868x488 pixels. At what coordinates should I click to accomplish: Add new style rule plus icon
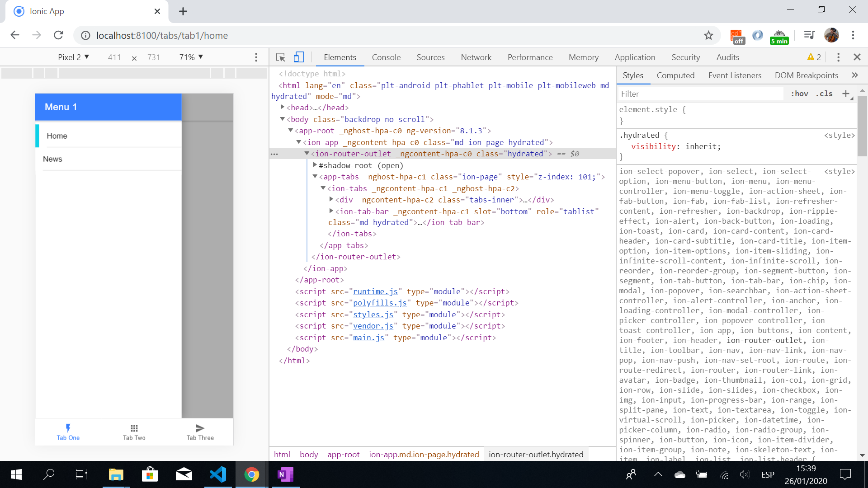pos(845,94)
